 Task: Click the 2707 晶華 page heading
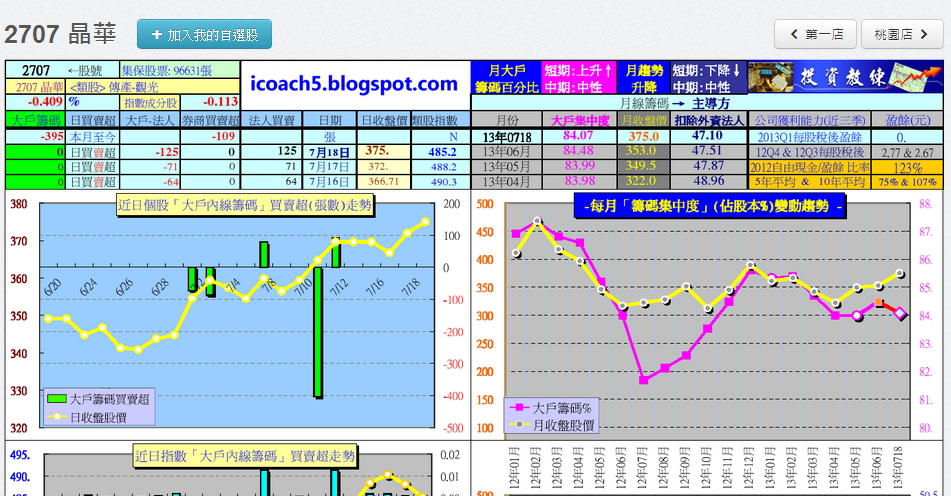point(60,34)
